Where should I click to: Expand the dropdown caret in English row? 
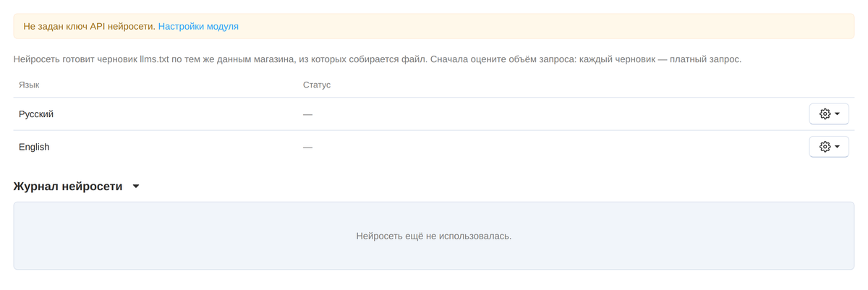coord(837,147)
